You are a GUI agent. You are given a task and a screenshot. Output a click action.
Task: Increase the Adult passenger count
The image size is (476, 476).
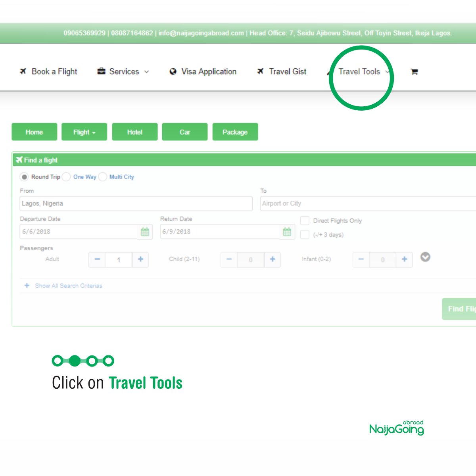coord(140,259)
